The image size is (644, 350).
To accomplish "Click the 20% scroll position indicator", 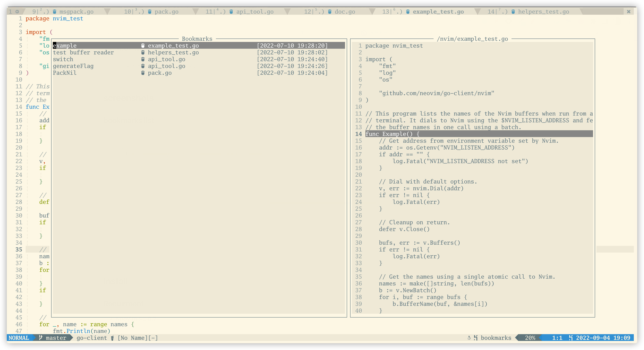I will [x=530, y=338].
